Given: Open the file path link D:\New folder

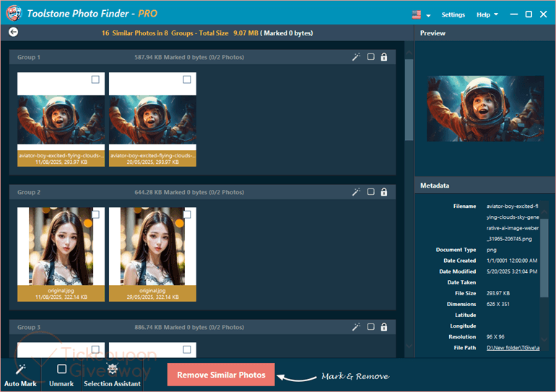Looking at the screenshot, I should 513,348.
